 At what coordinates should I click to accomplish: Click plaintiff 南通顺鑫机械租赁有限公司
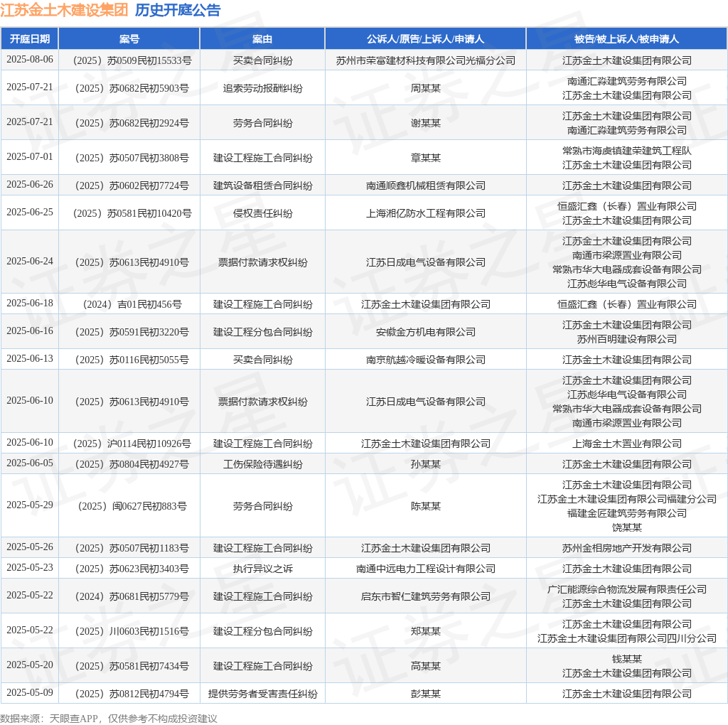tap(425, 186)
